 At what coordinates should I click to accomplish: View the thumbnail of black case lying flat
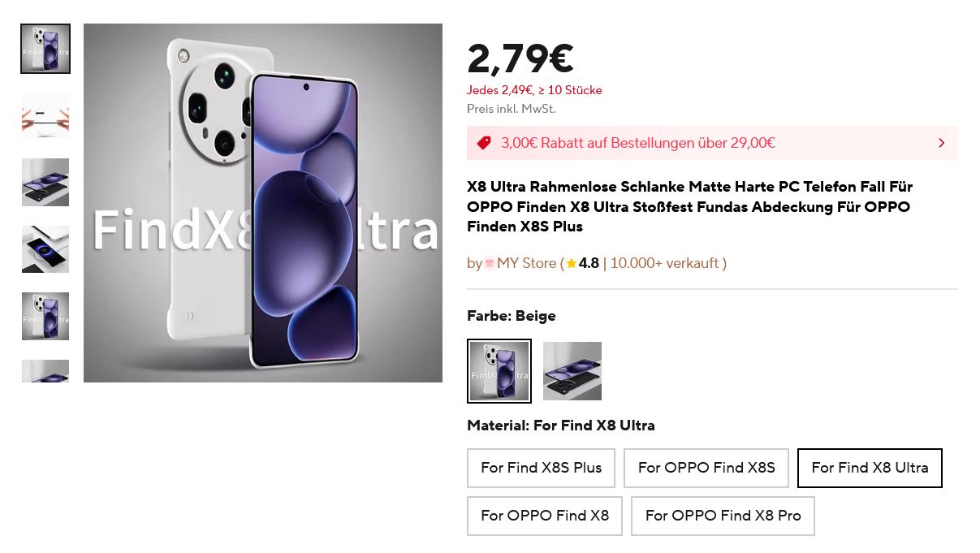[x=45, y=182]
